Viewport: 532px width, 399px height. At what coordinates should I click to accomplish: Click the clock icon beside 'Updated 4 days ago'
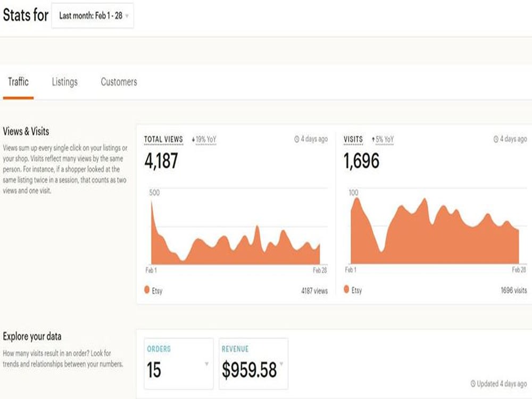click(x=473, y=384)
